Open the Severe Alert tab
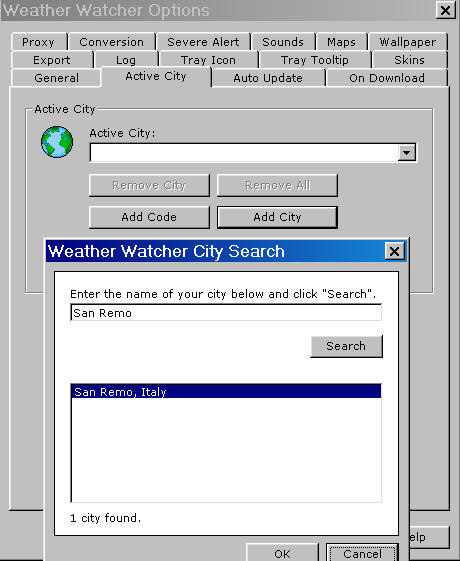Screen dimensions: 460x561 tap(203, 42)
